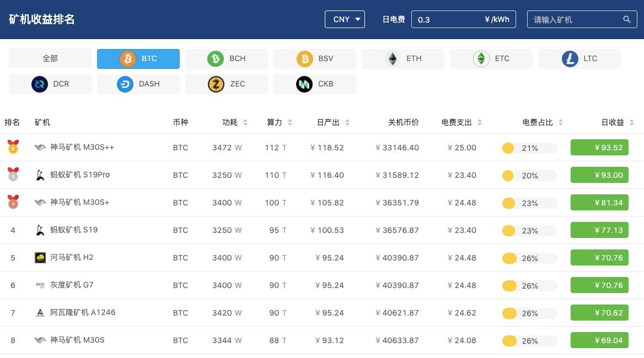Select the 全部 all coins tab
Image resolution: width=644 pixels, height=358 pixels.
point(50,58)
